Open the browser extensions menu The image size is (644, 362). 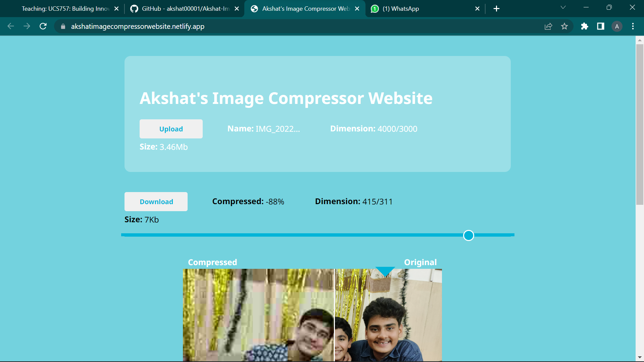tap(584, 26)
